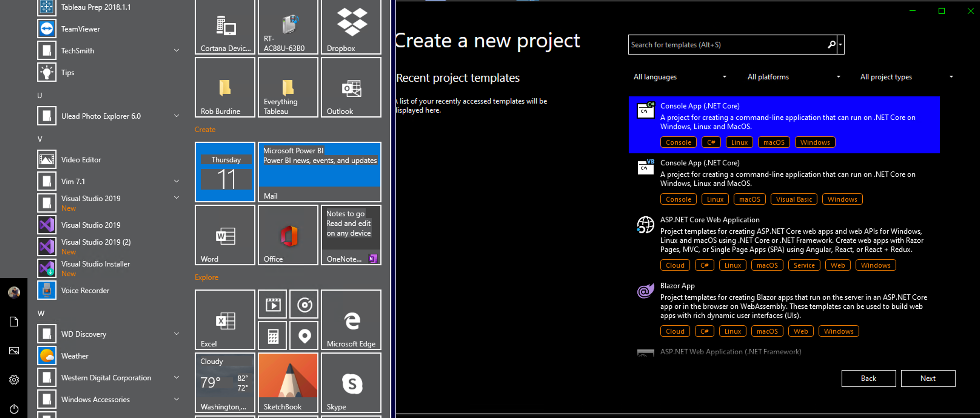Expand the Visual Studio 2019 folder
Viewport: 980px width, 418px height.
(176, 197)
